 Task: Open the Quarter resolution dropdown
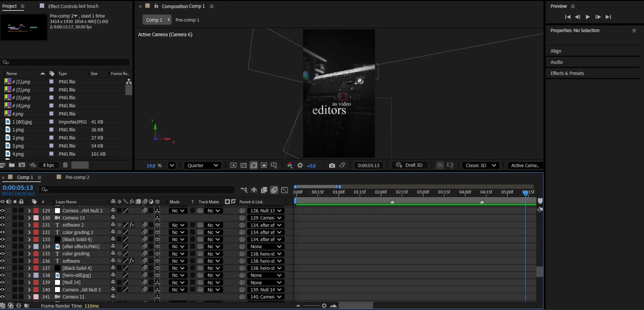coord(203,165)
